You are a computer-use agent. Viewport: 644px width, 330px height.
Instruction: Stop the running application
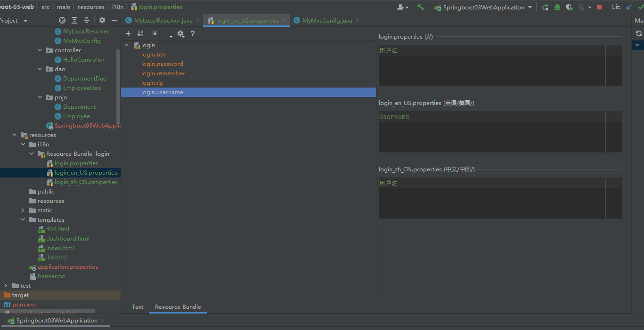tap(598, 7)
